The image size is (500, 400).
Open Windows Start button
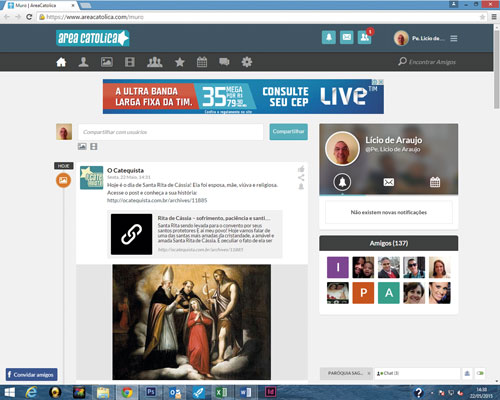[x=10, y=393]
